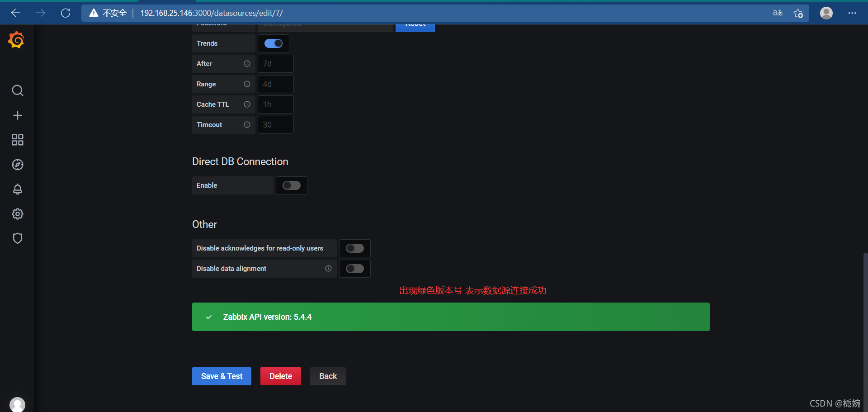
Task: Focus the After input showing 7d
Action: pos(276,64)
